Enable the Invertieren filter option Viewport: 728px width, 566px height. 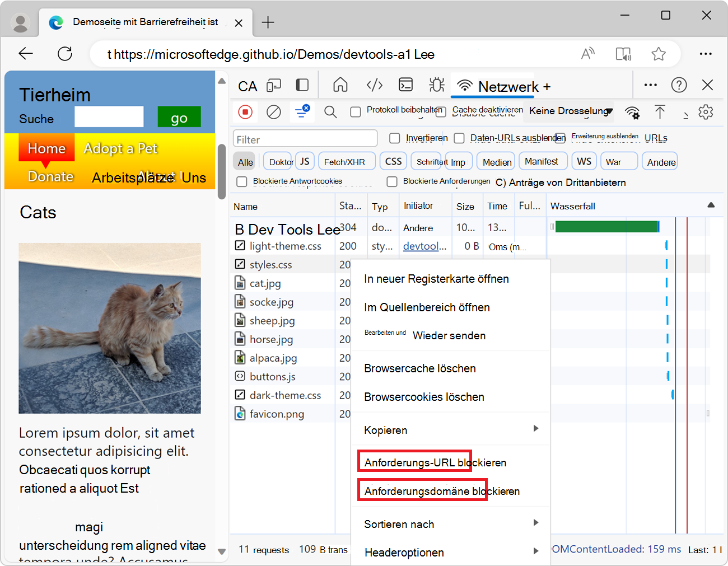(x=395, y=138)
